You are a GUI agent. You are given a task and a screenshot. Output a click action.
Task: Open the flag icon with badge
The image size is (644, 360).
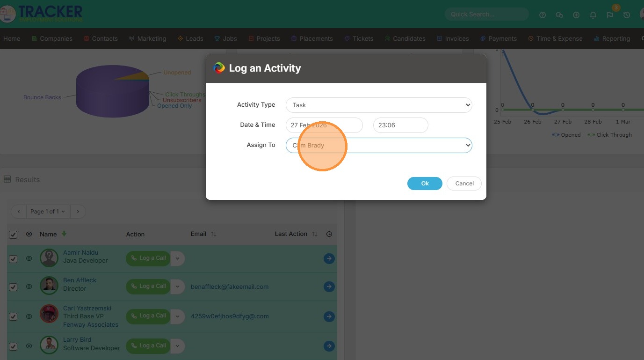point(610,15)
